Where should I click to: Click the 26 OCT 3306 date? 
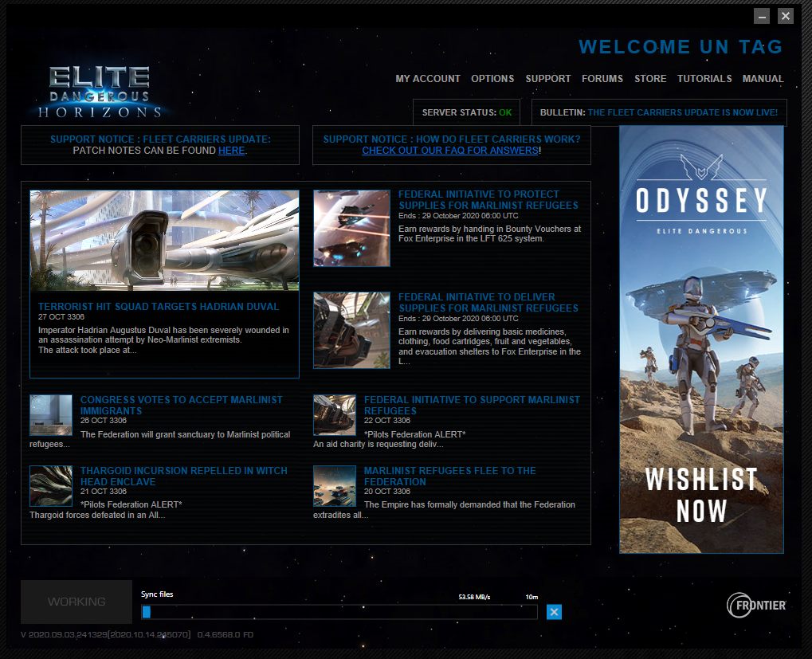click(x=104, y=421)
